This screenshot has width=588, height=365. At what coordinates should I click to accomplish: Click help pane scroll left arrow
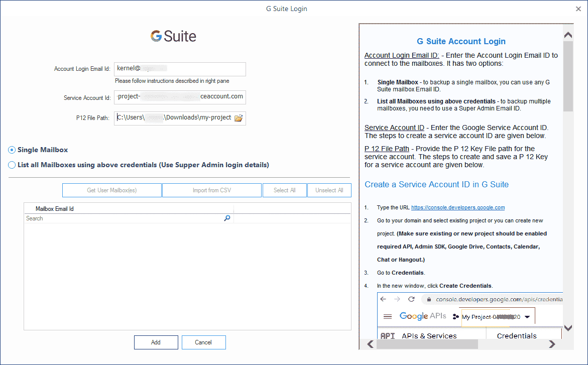[370, 344]
